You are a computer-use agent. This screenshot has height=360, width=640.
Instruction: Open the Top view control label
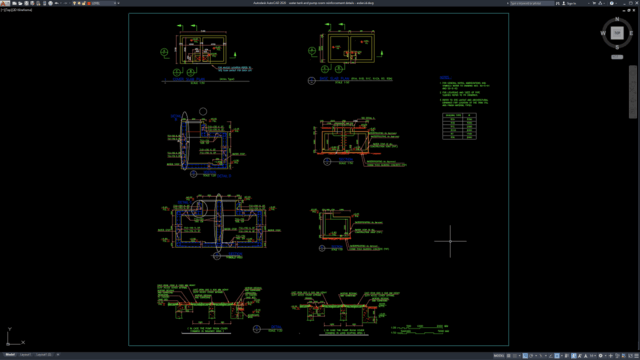[7, 10]
